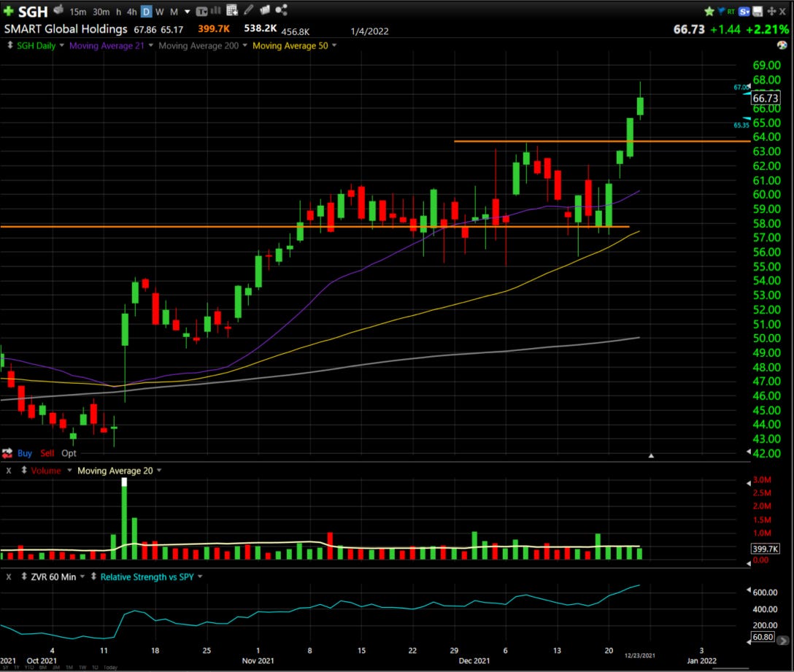Click the Sell button

tap(47, 453)
